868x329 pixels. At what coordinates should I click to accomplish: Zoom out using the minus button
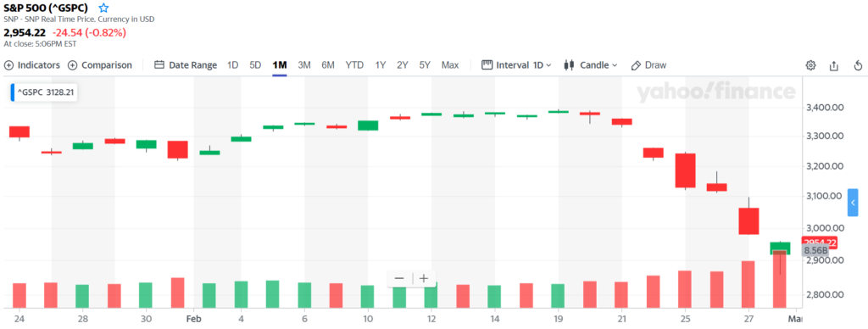click(x=399, y=278)
